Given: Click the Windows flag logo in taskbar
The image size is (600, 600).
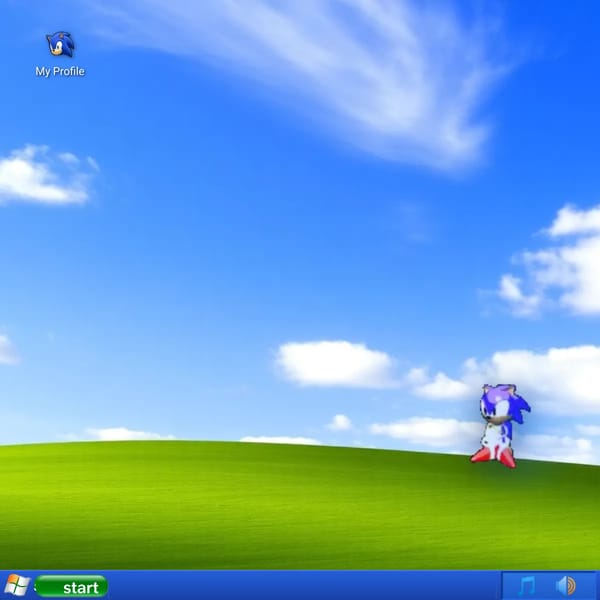Looking at the screenshot, I should point(17,585).
